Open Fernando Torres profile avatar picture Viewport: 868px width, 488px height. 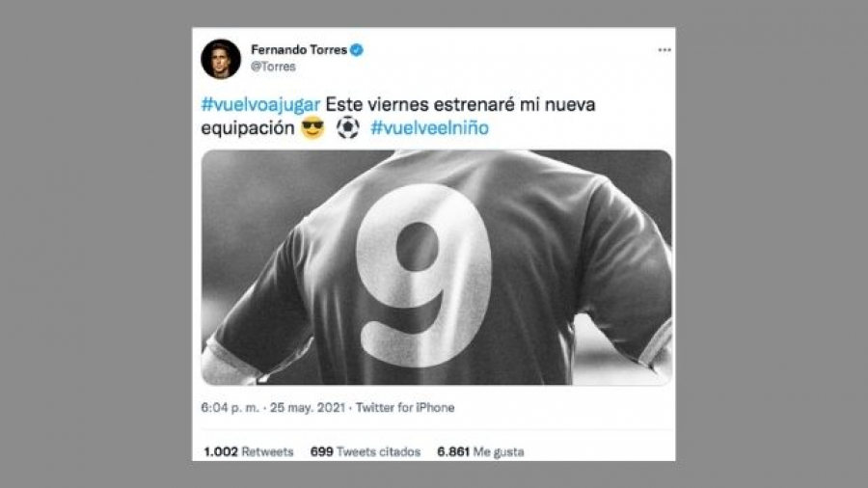(x=221, y=59)
